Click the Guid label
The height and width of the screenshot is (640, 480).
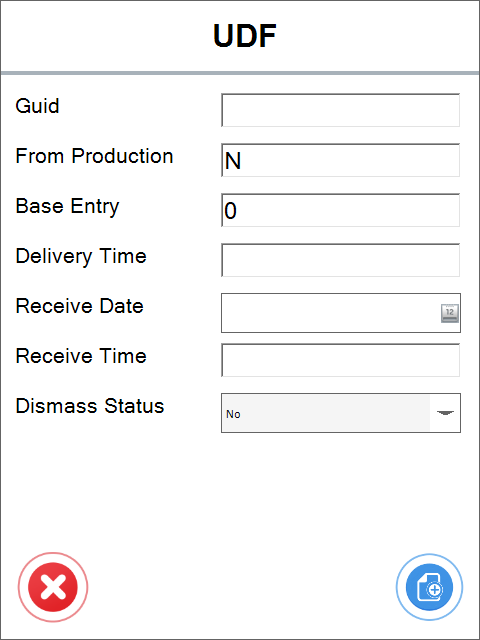click(37, 106)
